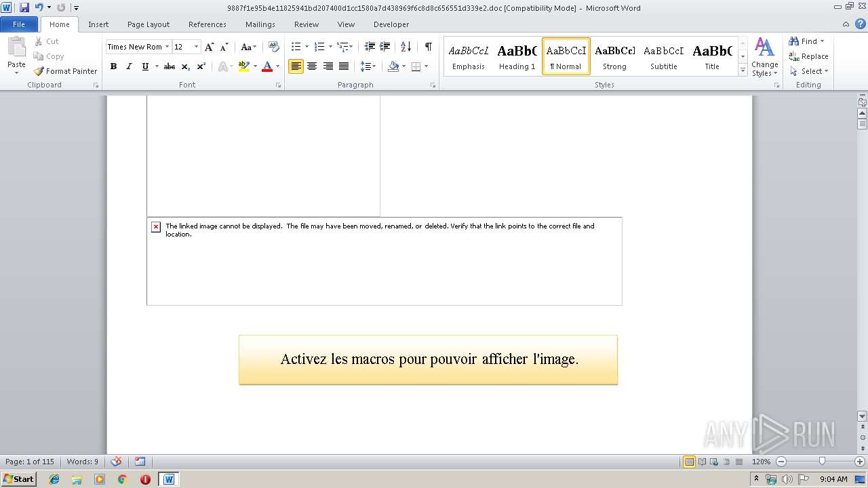
Task: Toggle Show/Hide paragraph marks
Action: (x=429, y=47)
